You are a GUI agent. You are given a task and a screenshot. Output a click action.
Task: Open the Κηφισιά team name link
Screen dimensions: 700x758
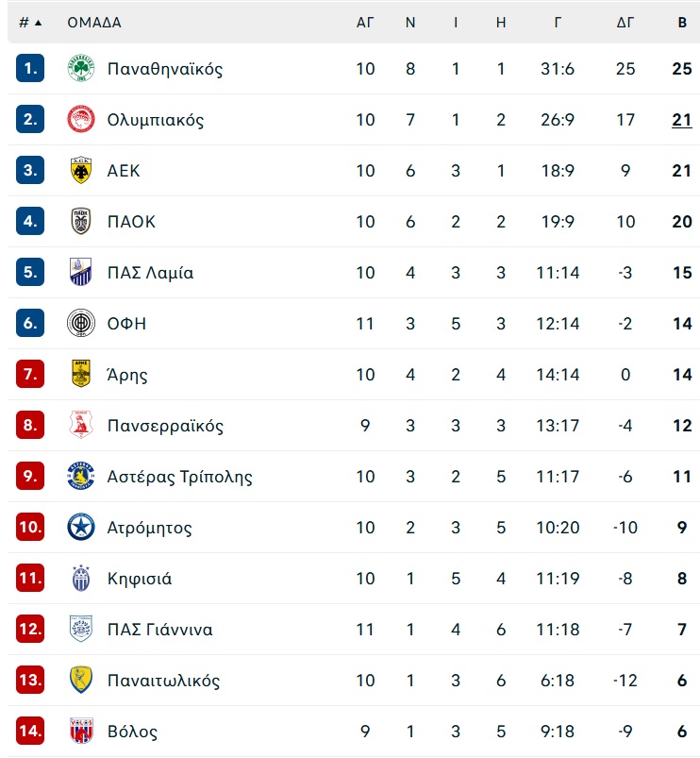pos(139,579)
